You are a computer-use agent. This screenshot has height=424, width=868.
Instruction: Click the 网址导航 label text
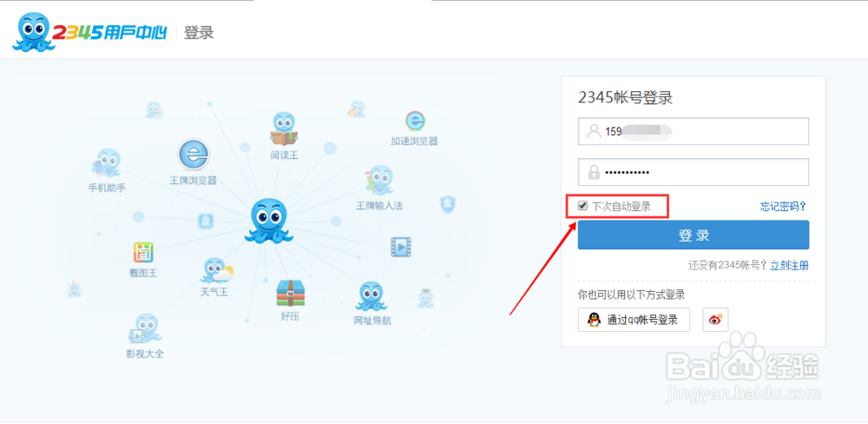[x=372, y=321]
